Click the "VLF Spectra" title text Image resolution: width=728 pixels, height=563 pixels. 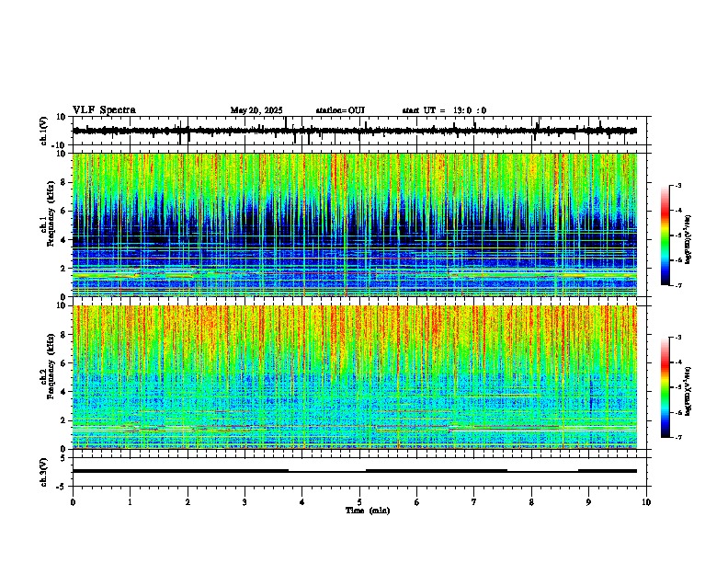(x=104, y=110)
